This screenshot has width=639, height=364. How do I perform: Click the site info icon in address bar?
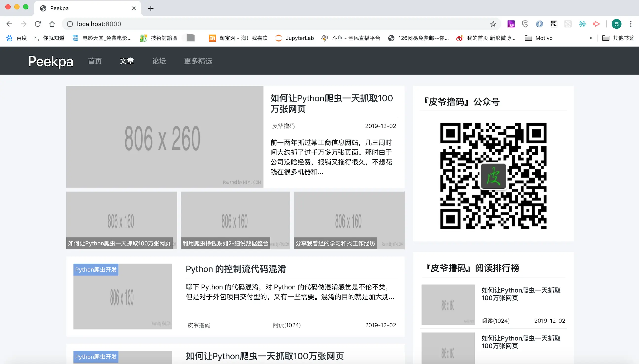70,24
